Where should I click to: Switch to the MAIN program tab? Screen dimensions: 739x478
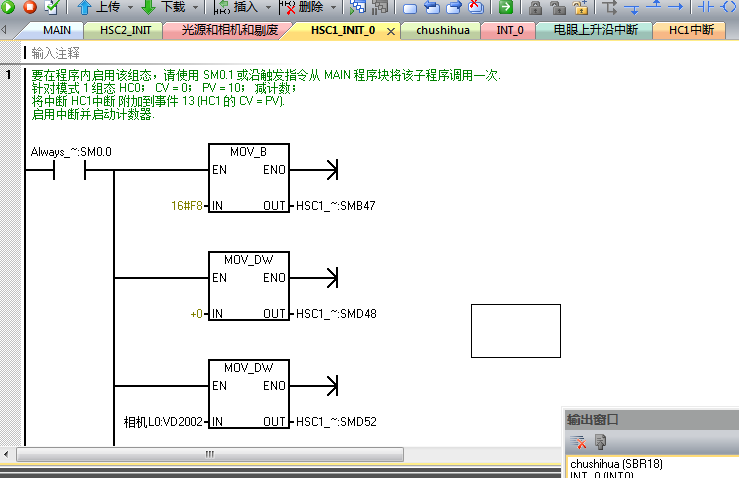[x=56, y=30]
